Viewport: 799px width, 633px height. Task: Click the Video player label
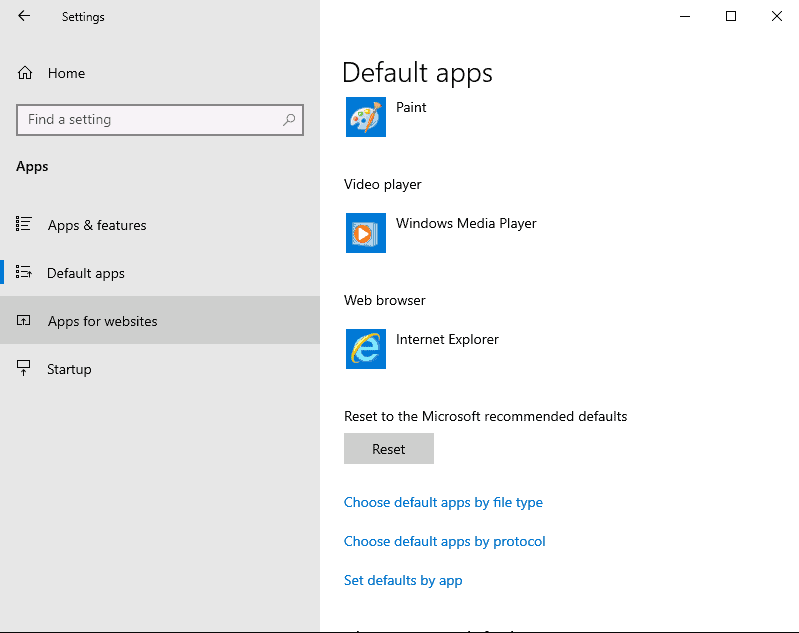point(383,184)
